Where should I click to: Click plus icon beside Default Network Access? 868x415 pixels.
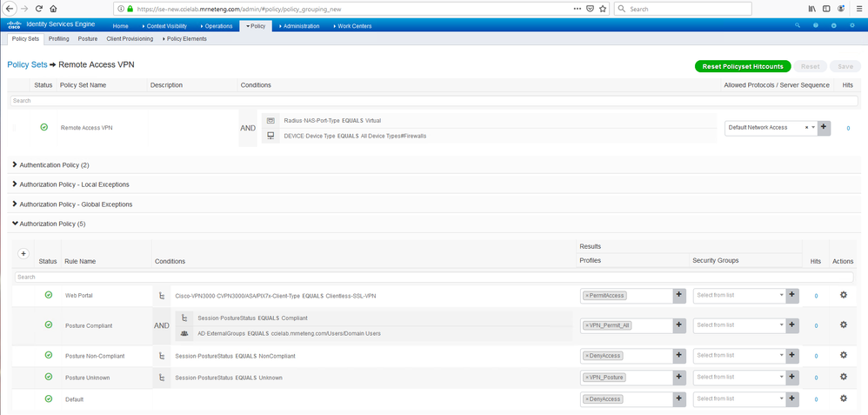point(824,127)
